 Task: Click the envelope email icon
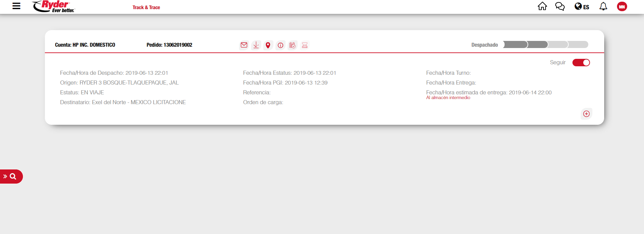coord(244,45)
